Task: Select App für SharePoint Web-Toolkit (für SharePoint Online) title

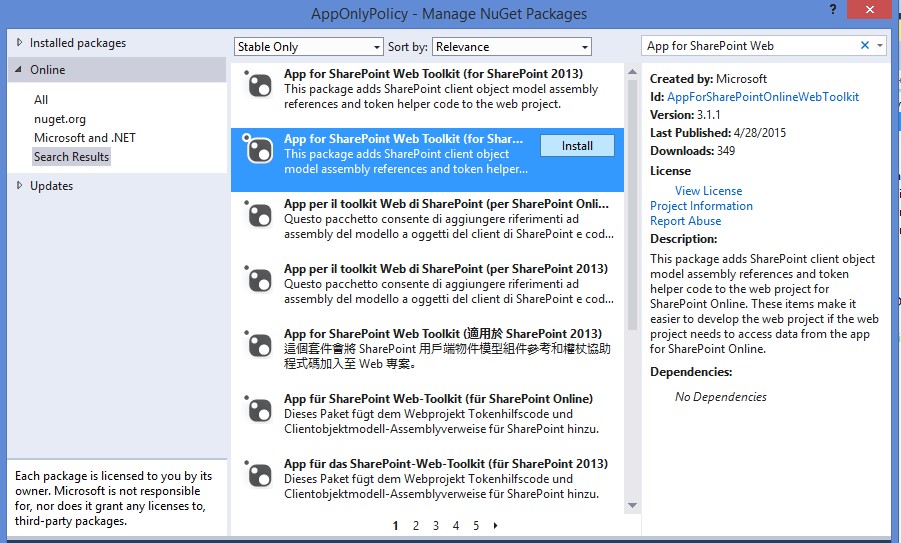Action: click(x=438, y=398)
